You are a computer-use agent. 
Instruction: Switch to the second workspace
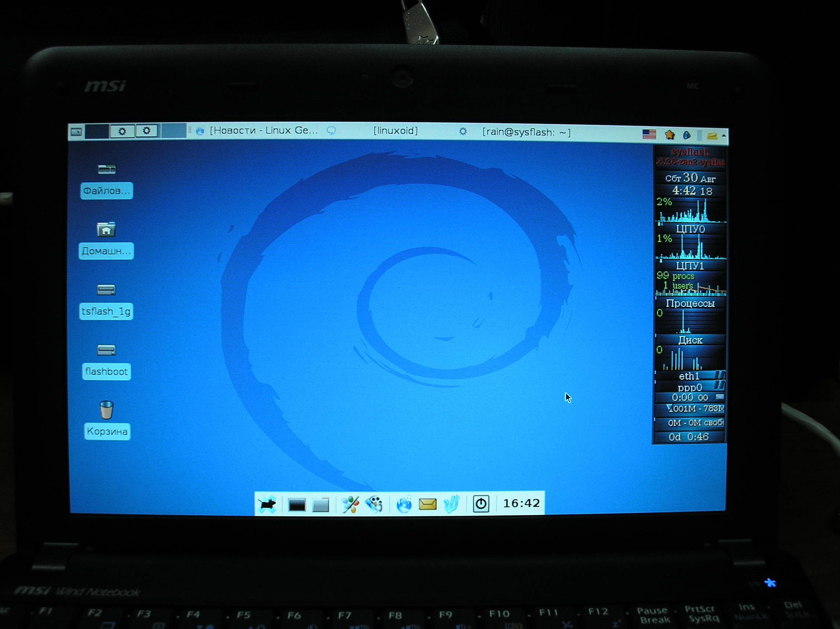tap(122, 132)
